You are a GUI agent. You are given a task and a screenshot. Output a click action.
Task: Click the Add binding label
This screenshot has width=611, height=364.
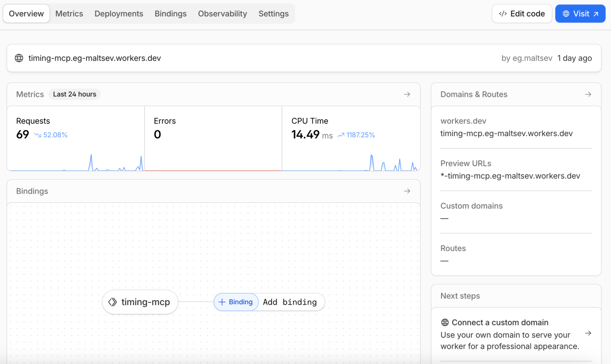tap(290, 302)
